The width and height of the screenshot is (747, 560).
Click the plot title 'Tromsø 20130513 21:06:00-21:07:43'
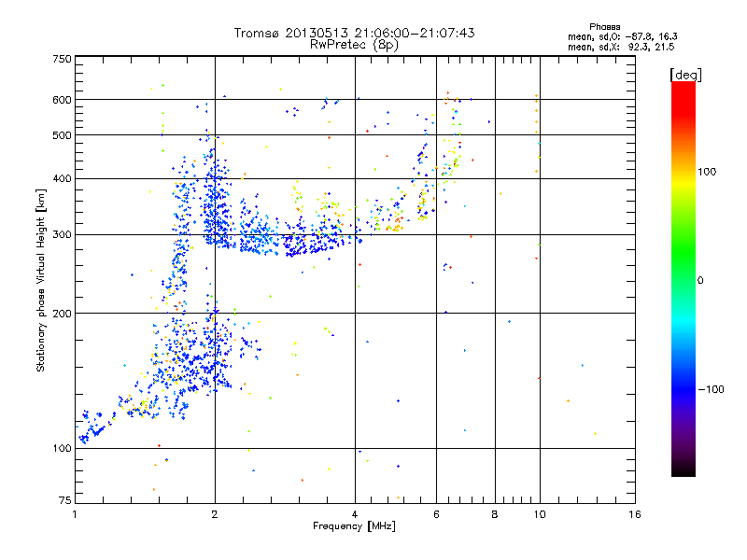[355, 33]
